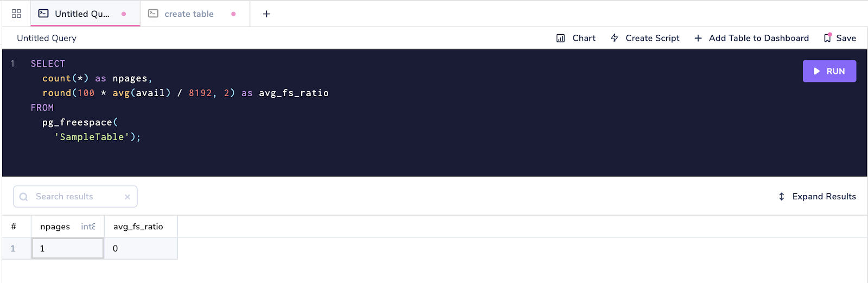This screenshot has width=868, height=283.
Task: Switch to the Untitled Query tab
Action: (82, 14)
